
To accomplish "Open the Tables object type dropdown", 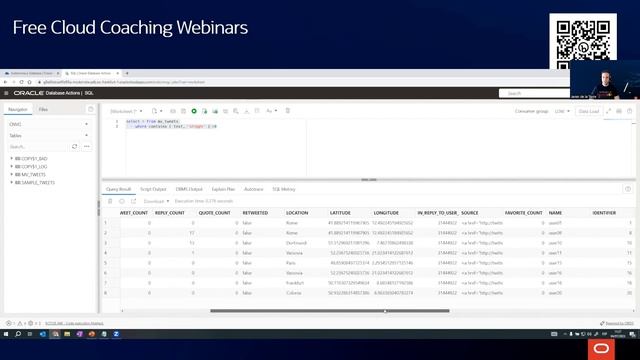I will point(49,136).
